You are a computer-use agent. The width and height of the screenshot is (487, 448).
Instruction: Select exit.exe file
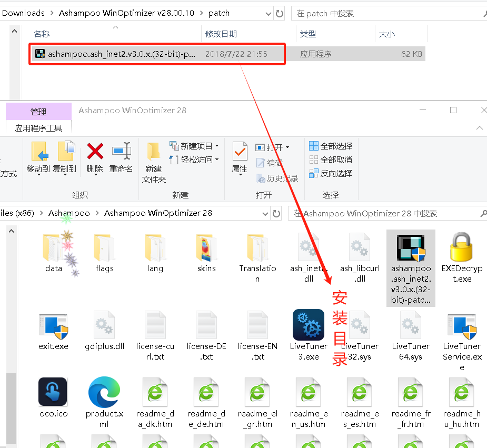[53, 332]
